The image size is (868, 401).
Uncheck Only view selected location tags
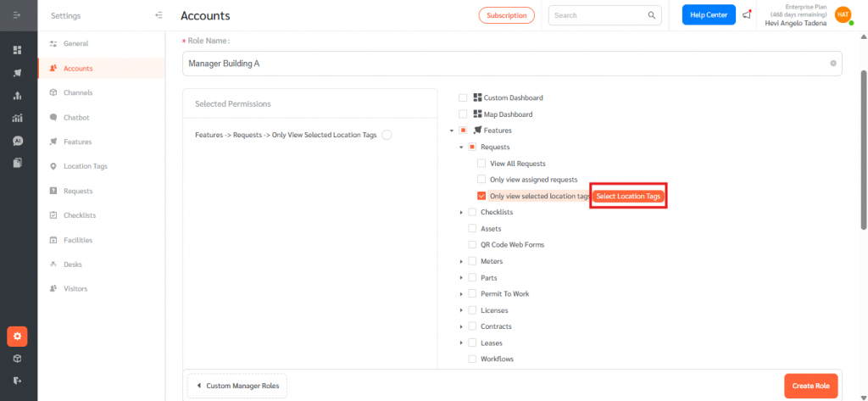click(x=481, y=196)
